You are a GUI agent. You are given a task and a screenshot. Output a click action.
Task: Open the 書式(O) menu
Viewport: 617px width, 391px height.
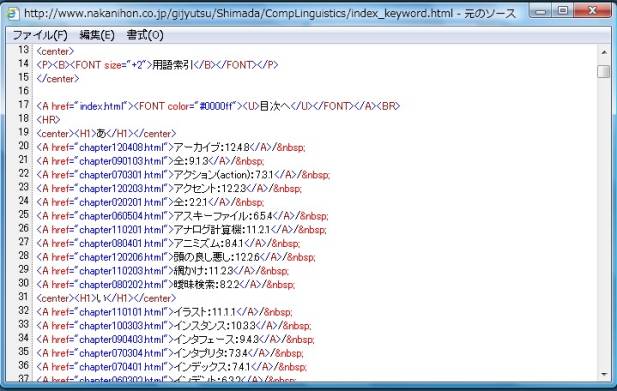click(x=145, y=35)
